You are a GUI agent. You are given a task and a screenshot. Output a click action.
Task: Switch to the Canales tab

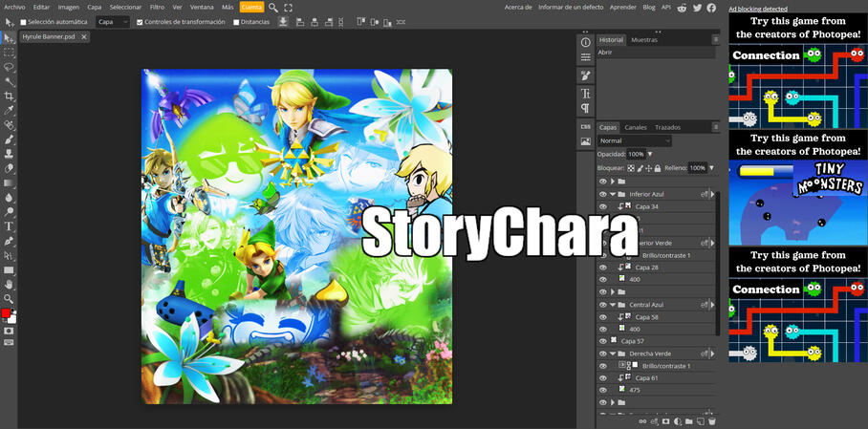point(636,127)
